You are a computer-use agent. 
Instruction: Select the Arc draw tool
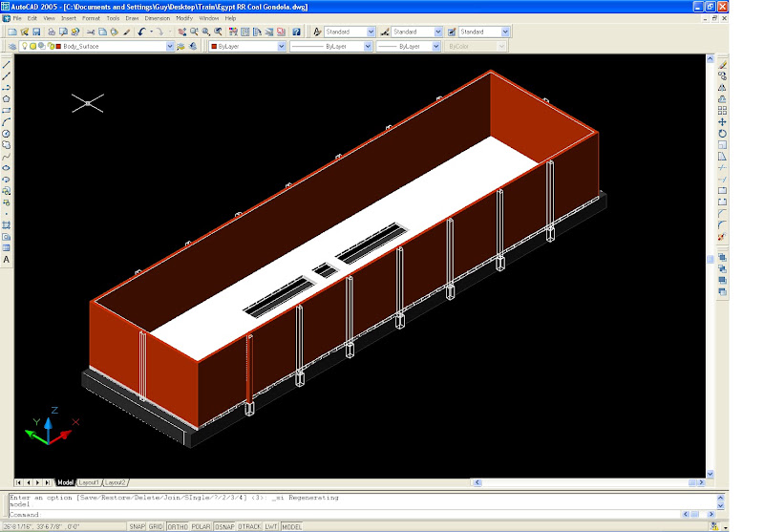[7, 122]
